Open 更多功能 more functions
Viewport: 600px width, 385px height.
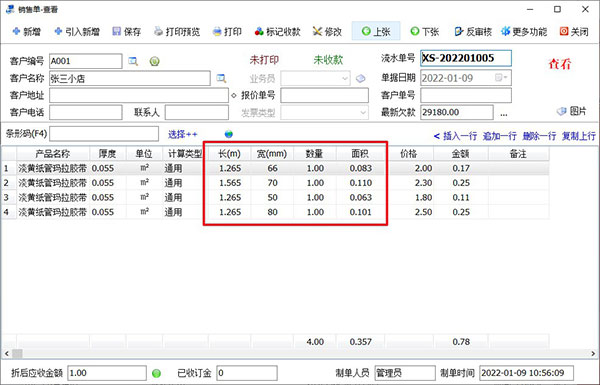[x=524, y=31]
